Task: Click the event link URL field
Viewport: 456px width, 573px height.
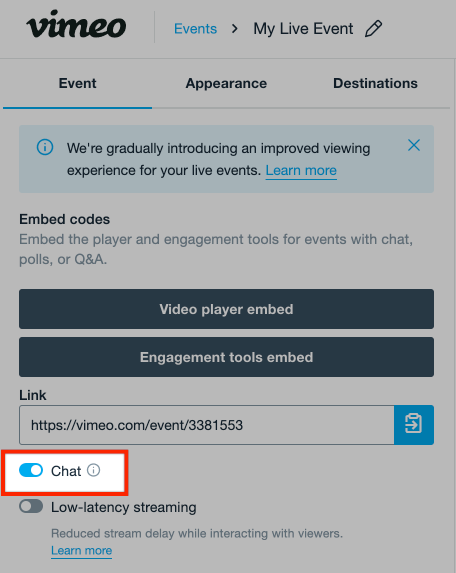Action: pos(207,425)
